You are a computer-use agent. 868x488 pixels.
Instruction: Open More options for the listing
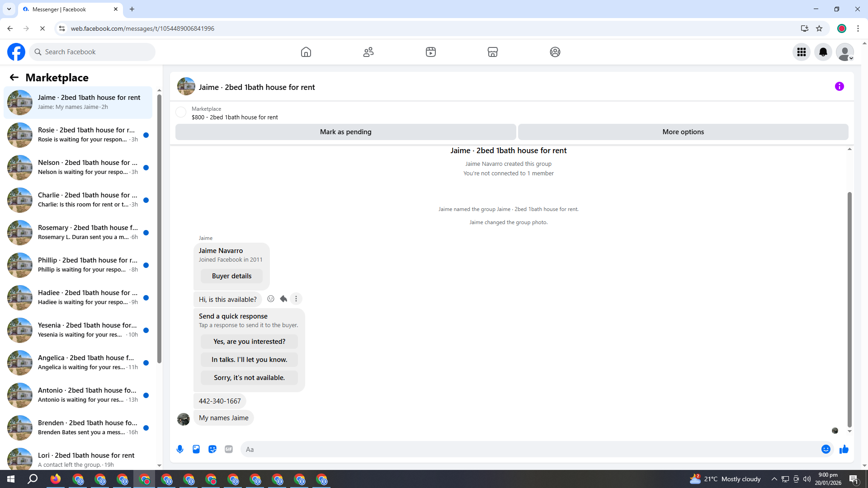pyautogui.click(x=683, y=132)
